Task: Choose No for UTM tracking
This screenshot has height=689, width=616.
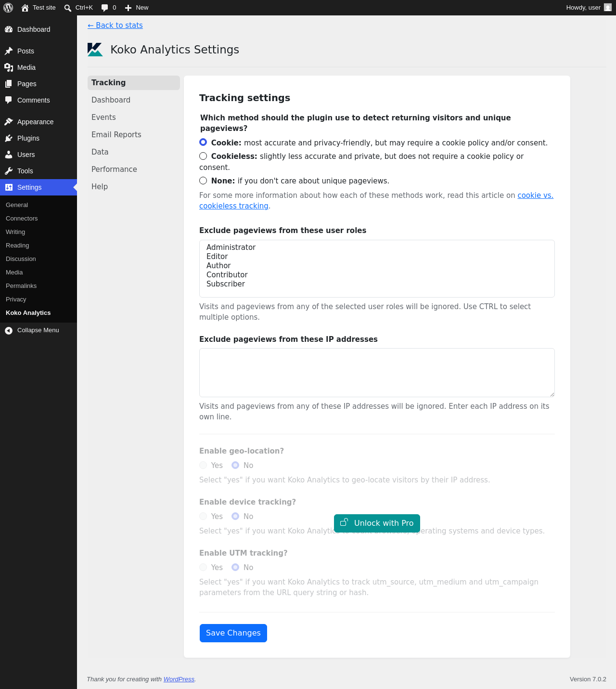Action: [235, 567]
